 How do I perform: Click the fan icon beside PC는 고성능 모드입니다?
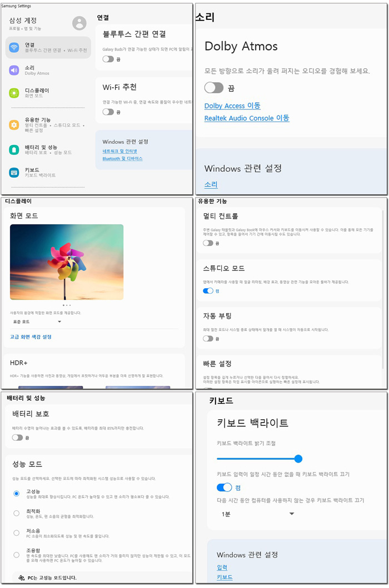(22, 578)
